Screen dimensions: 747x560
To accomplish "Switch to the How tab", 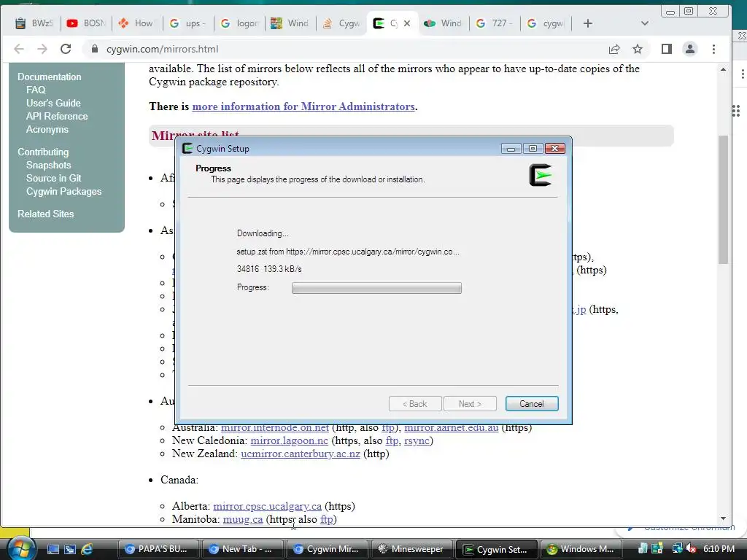I will [136, 23].
